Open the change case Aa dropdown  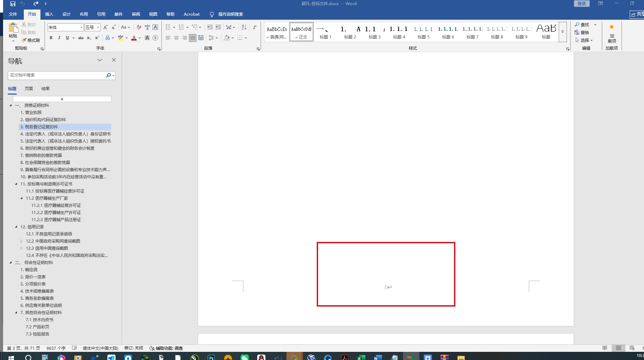(x=125, y=27)
